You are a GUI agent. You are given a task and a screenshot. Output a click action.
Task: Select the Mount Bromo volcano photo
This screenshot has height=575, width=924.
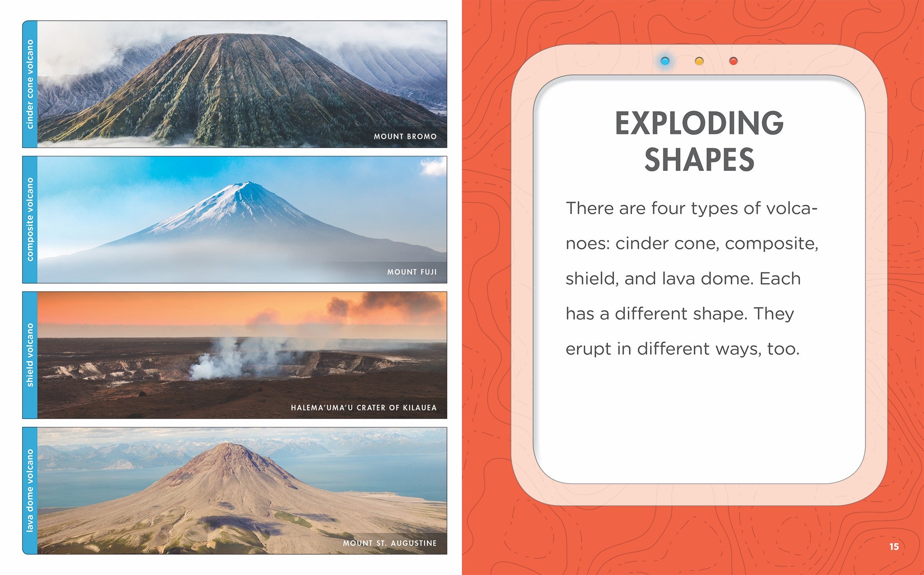click(x=242, y=84)
